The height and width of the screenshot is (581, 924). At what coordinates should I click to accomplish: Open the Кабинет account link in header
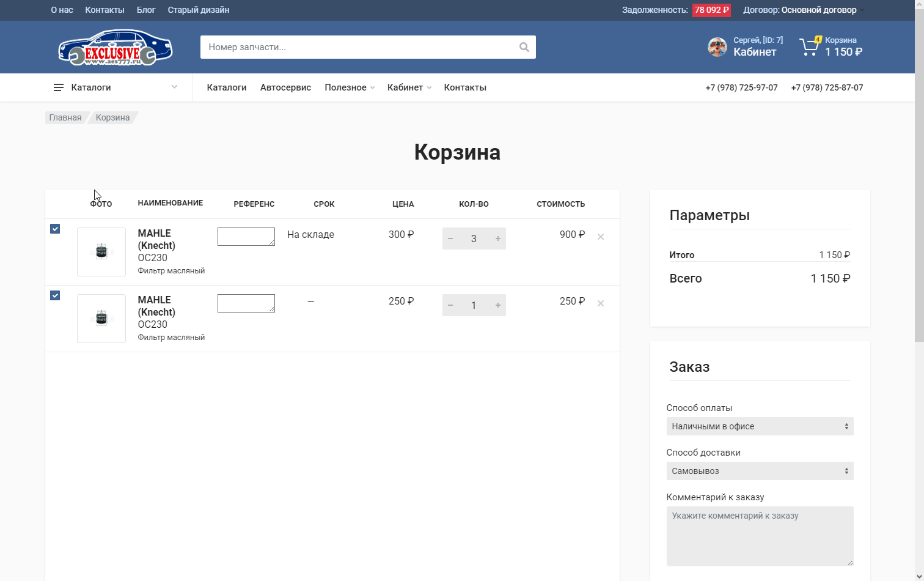(x=755, y=52)
